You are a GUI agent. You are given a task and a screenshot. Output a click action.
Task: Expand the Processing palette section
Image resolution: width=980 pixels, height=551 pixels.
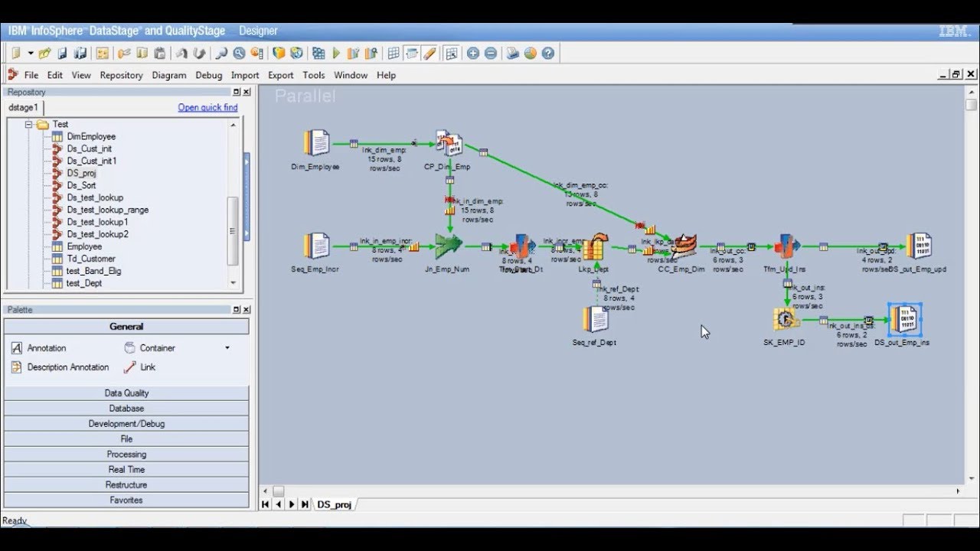click(126, 454)
